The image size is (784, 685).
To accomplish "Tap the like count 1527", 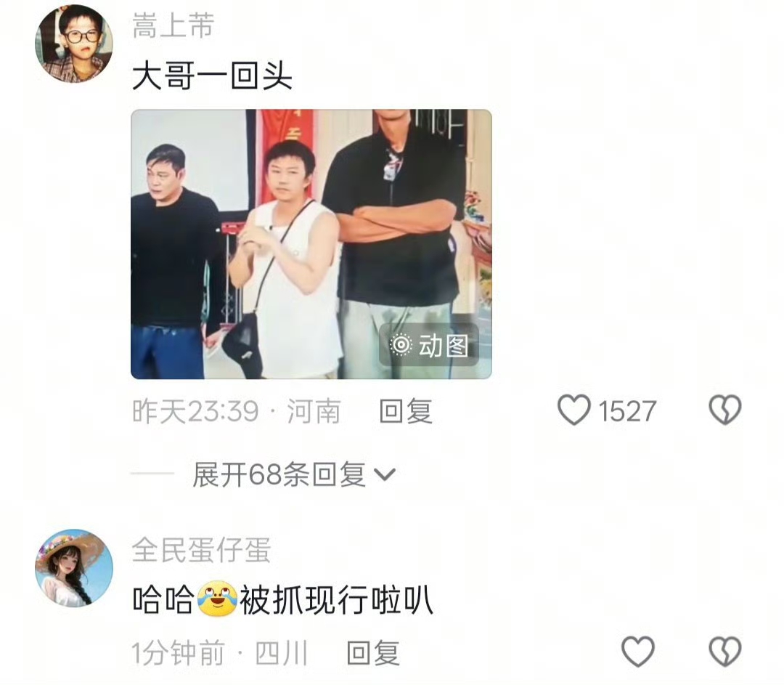I will (x=627, y=411).
